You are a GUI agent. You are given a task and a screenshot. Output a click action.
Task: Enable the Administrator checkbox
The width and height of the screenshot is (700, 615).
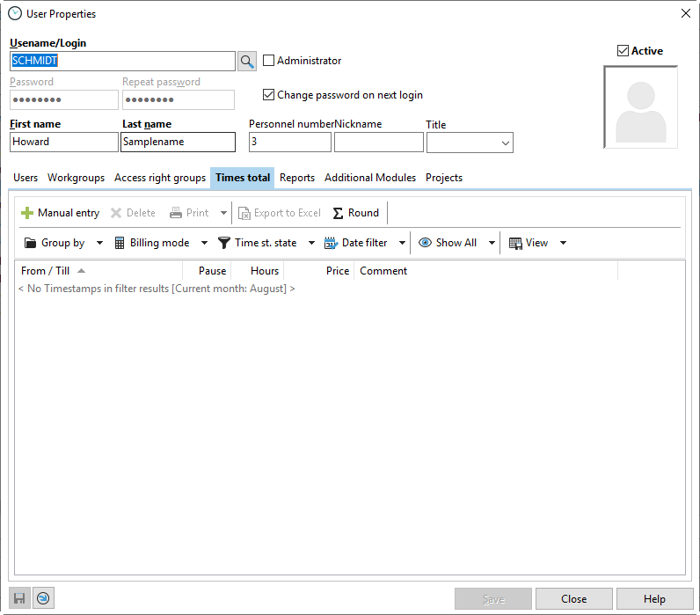pyautogui.click(x=269, y=61)
